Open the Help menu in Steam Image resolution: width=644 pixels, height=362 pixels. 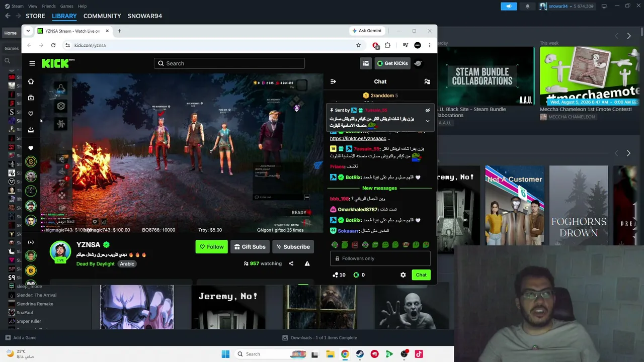[x=82, y=6]
